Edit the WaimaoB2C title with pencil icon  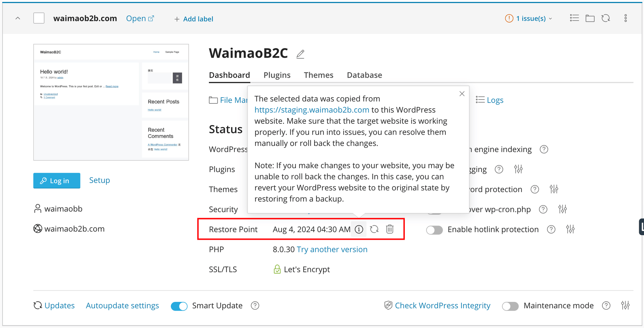tap(300, 54)
